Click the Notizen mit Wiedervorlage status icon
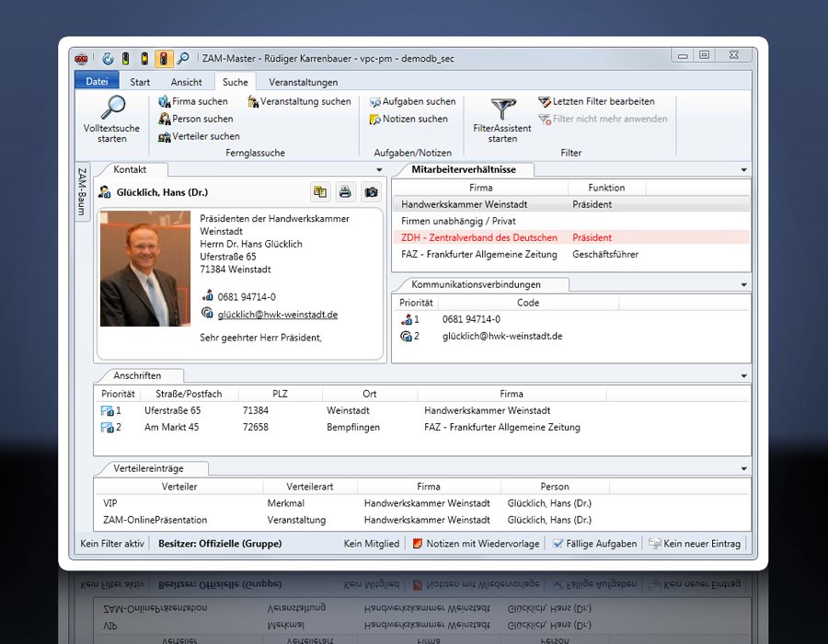828x644 pixels. (x=417, y=543)
